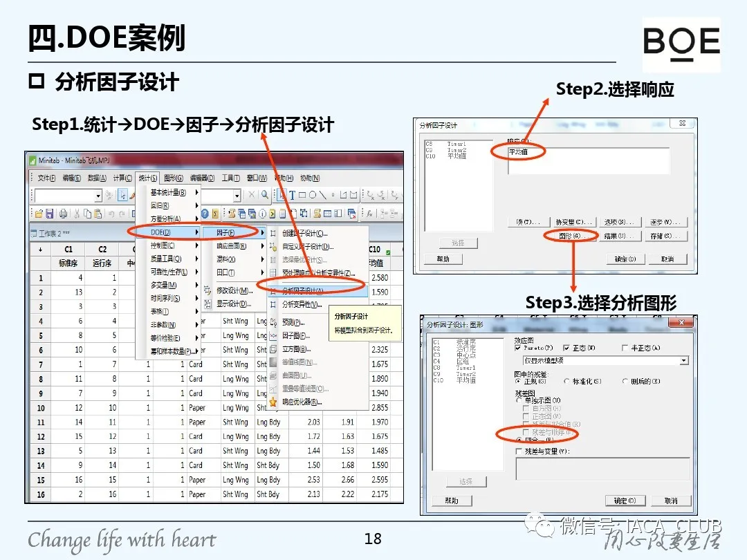
Task: Check the 半正态(A) checkbox
Action: tap(625, 348)
